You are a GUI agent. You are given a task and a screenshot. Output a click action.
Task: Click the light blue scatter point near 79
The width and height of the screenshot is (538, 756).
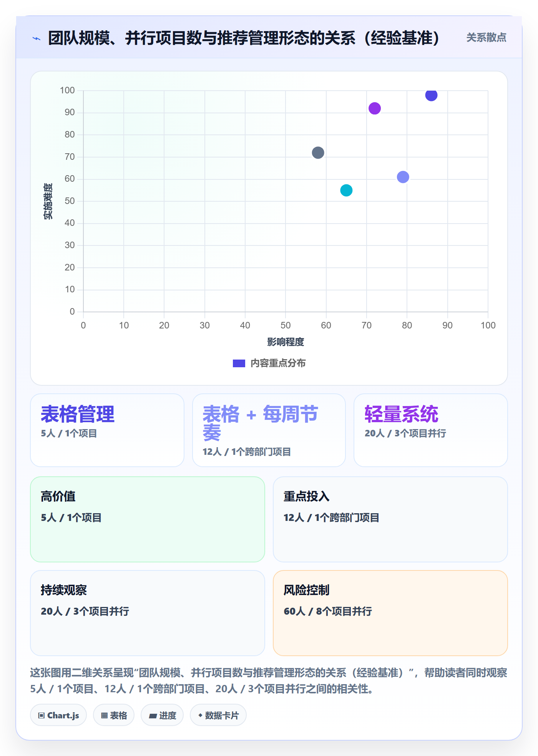pyautogui.click(x=403, y=177)
